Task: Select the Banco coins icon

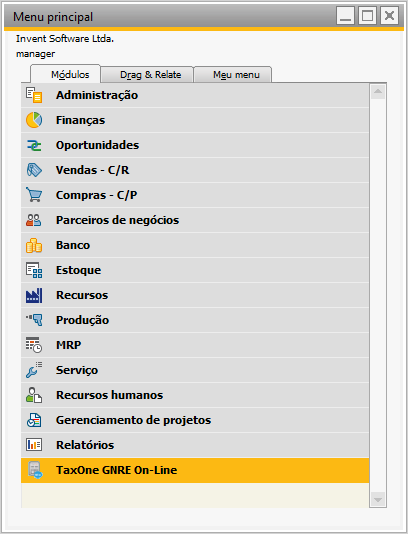Action: click(x=34, y=245)
